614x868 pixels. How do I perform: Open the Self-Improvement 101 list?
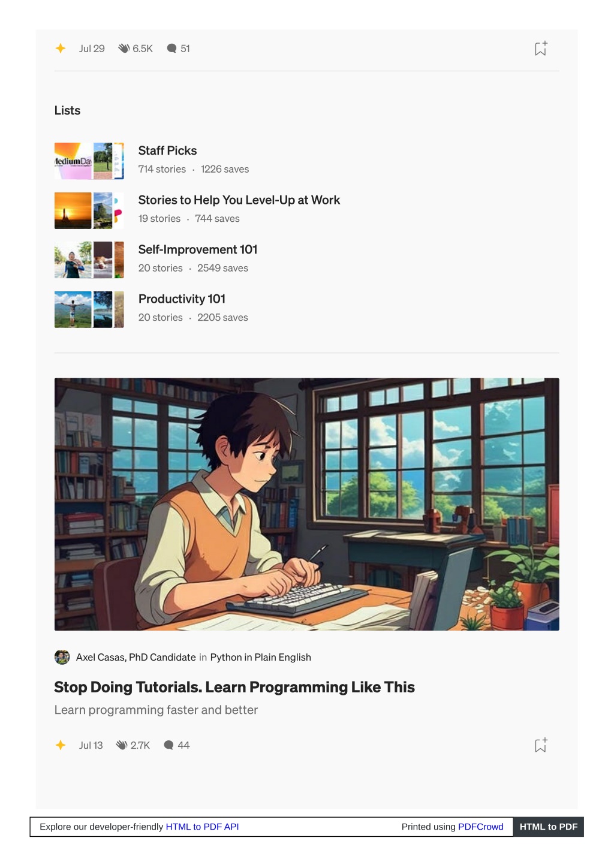[198, 249]
